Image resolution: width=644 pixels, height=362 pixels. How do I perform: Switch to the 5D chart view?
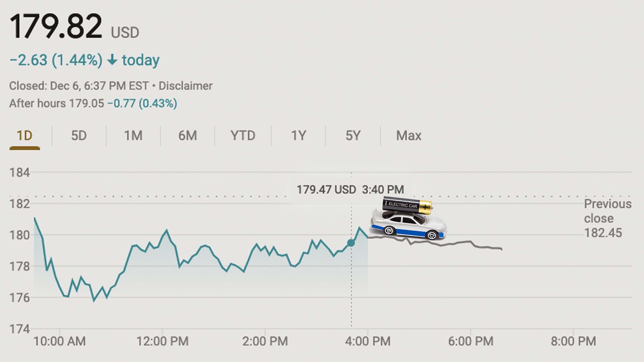[79, 135]
